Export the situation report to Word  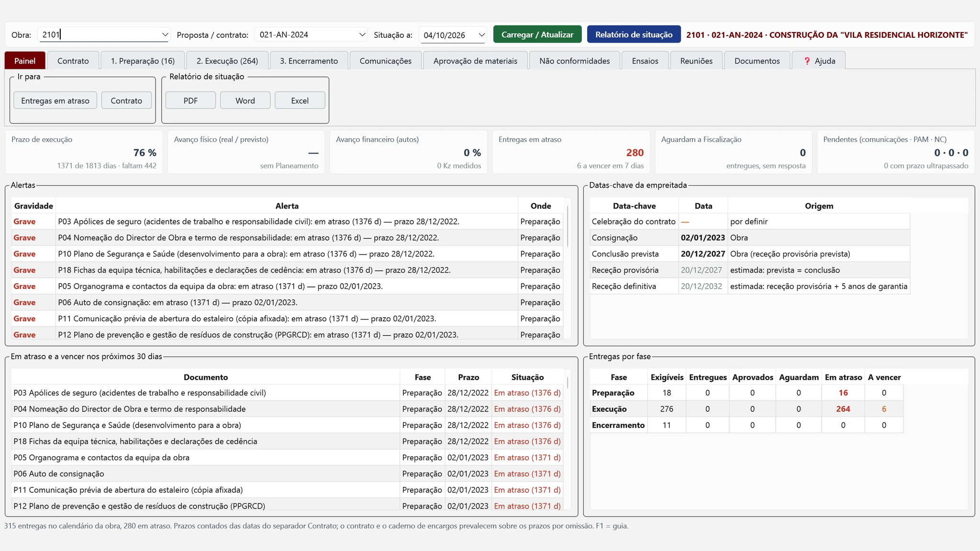pyautogui.click(x=245, y=100)
